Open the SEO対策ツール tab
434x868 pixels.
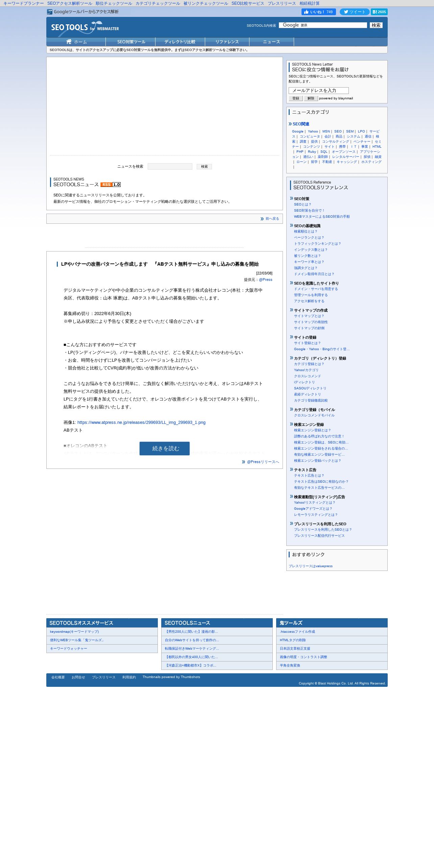tap(131, 42)
